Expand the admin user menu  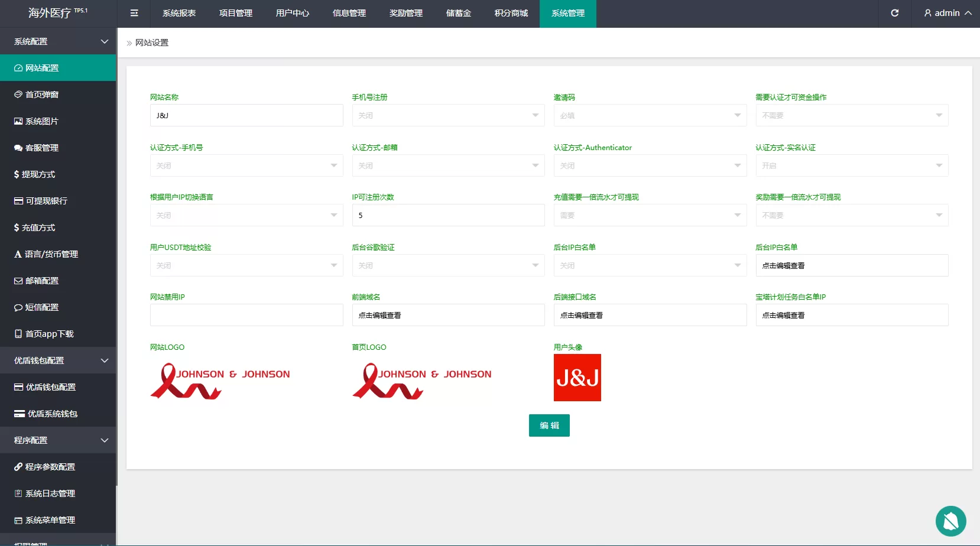tap(947, 13)
